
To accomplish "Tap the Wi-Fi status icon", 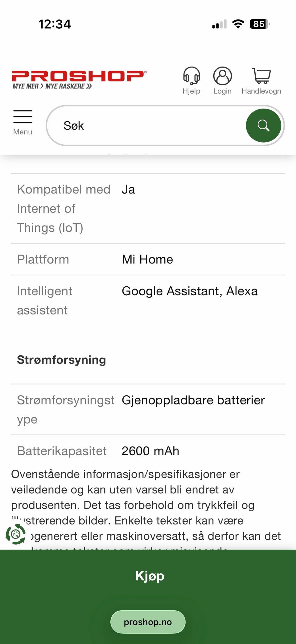I will pos(238,24).
